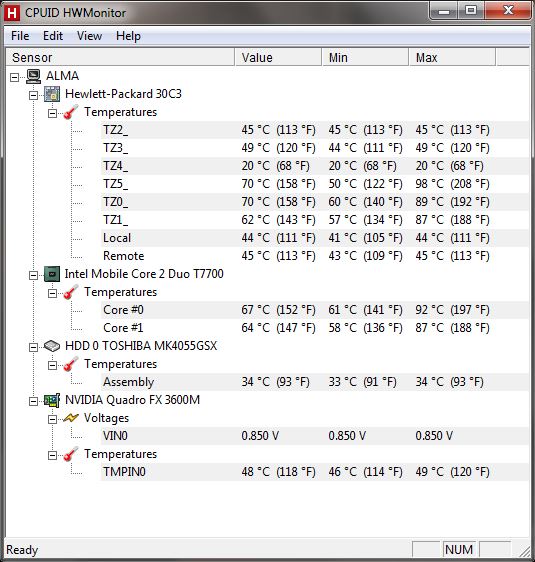
Task: Open the View menu
Action: pyautogui.click(x=89, y=36)
